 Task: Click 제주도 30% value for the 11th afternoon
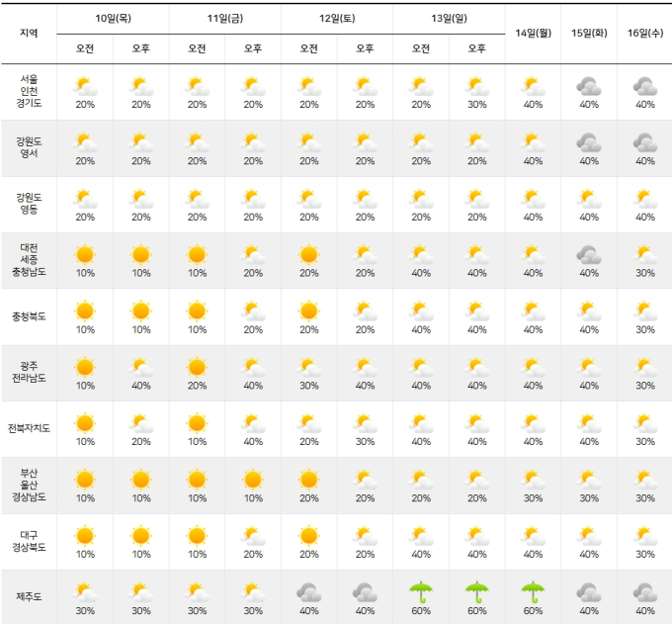pyautogui.click(x=253, y=610)
